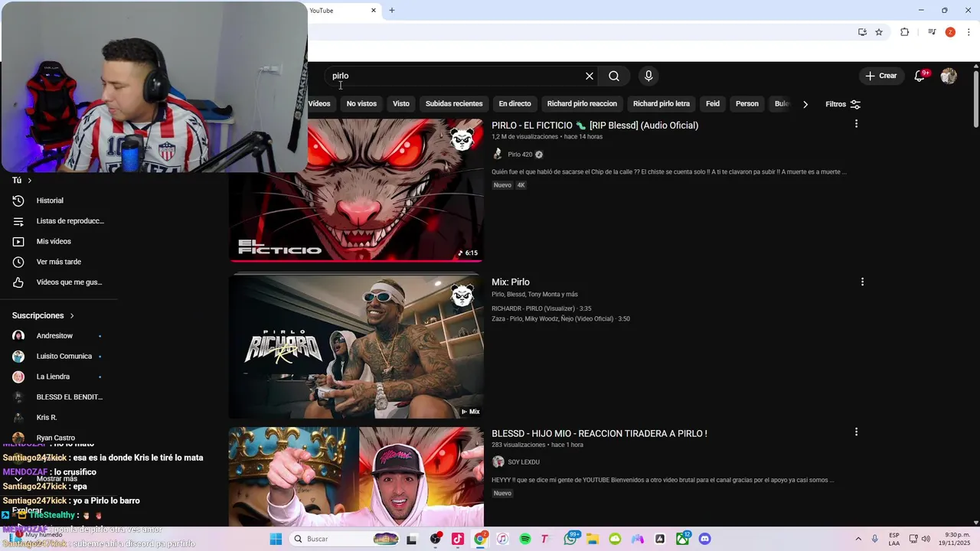Open Listas de reproducción in sidebar
This screenshot has width=980, height=551.
[60, 221]
